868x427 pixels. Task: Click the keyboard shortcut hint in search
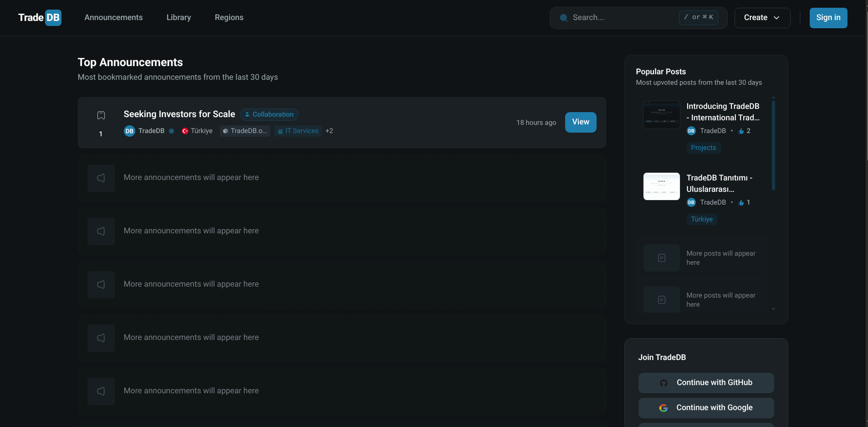[698, 17]
